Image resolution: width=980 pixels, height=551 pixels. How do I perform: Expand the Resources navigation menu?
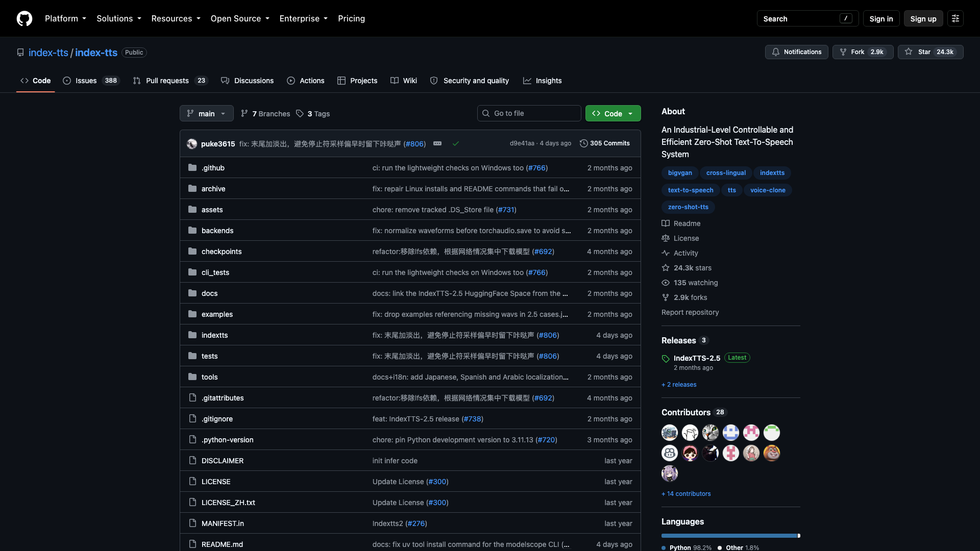176,18
